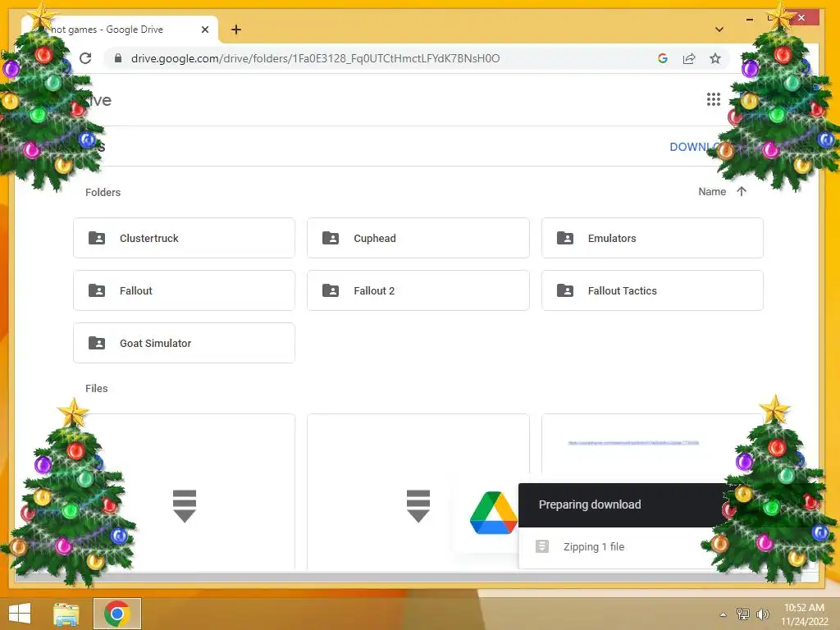View site security lock info

[x=118, y=58]
